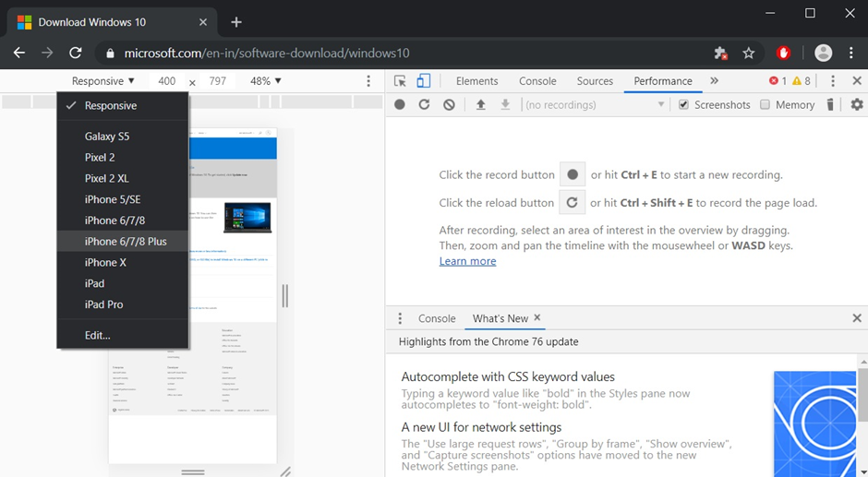The width and height of the screenshot is (868, 477).
Task: Open the Learn more link
Action: point(467,261)
